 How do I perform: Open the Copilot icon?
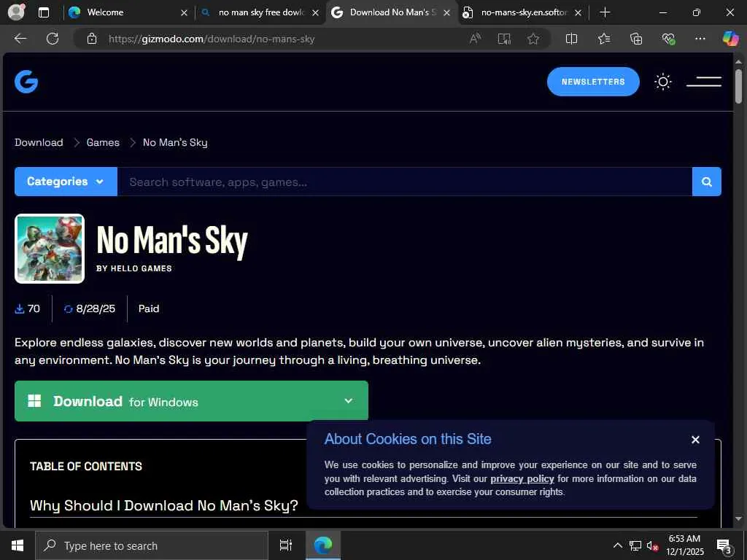coord(730,38)
